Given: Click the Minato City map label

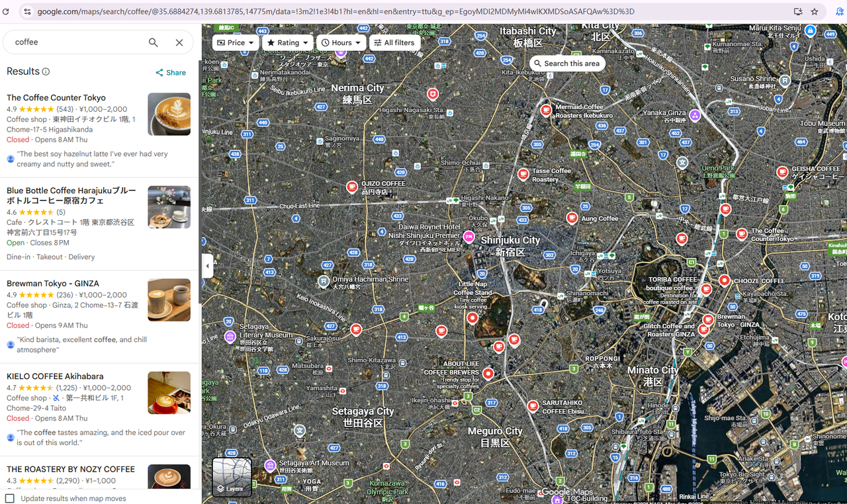Looking at the screenshot, I should click(x=653, y=376).
